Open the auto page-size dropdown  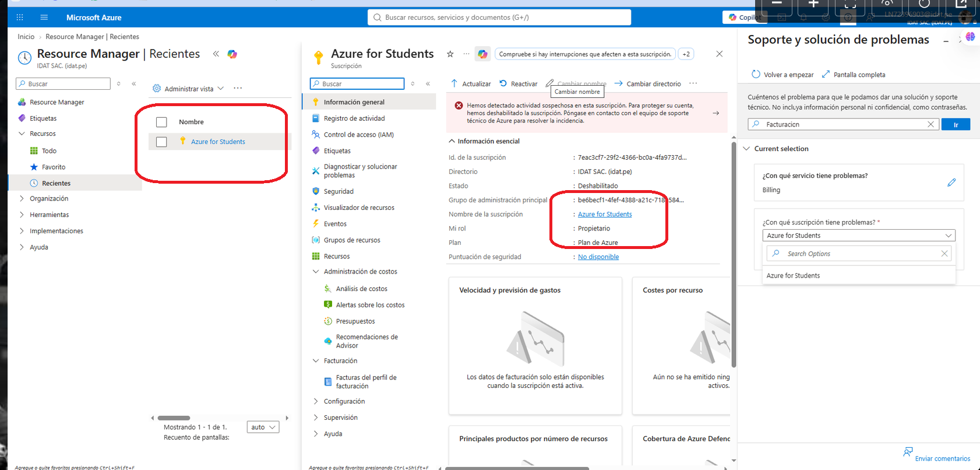(x=263, y=427)
